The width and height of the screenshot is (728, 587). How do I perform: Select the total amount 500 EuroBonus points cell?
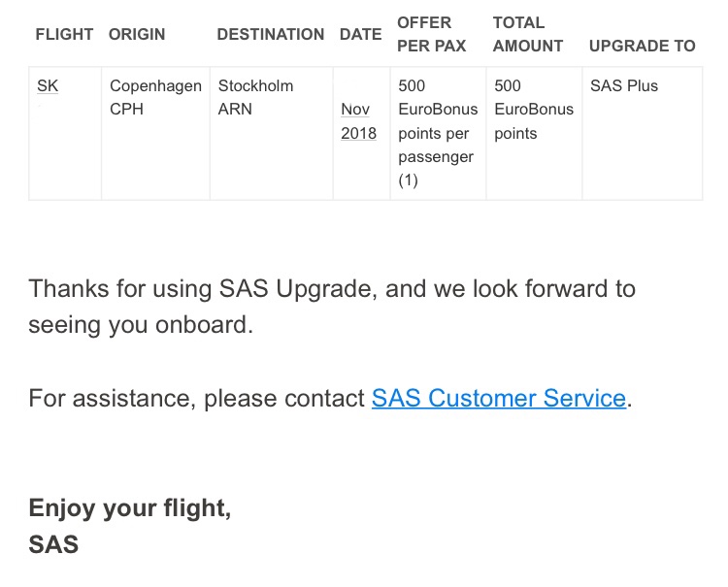tap(533, 110)
